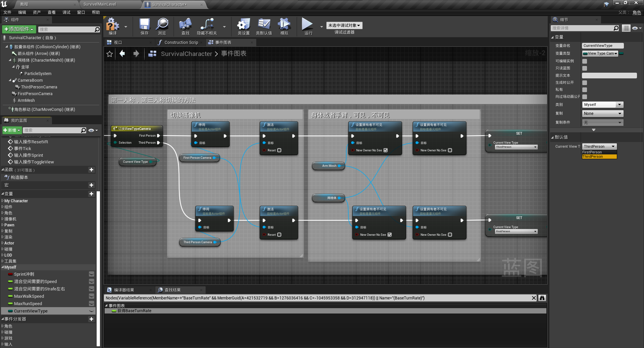
Task: Collapse the CameraBoom component tree
Action: 10,80
